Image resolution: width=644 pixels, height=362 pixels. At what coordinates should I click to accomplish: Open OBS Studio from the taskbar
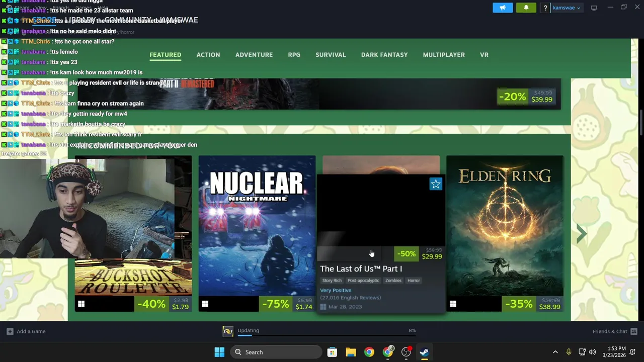[406, 352]
